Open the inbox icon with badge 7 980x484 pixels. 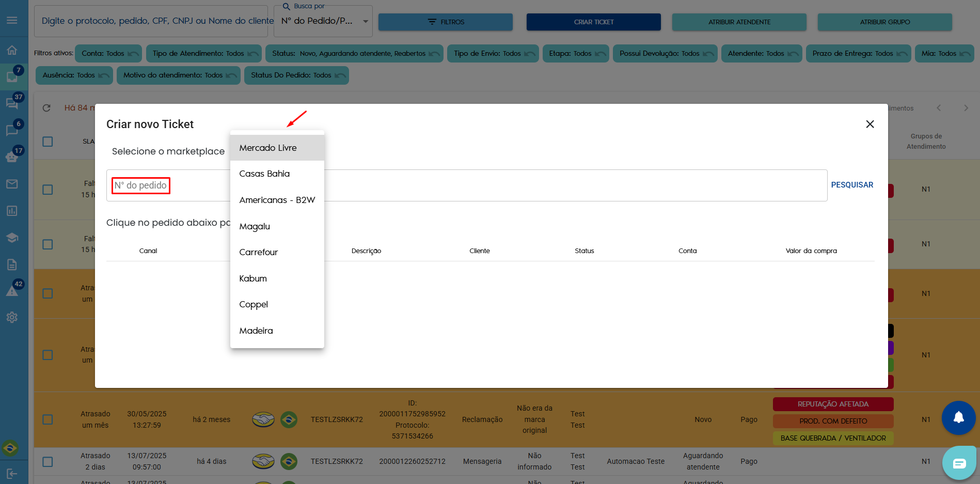pos(12,77)
